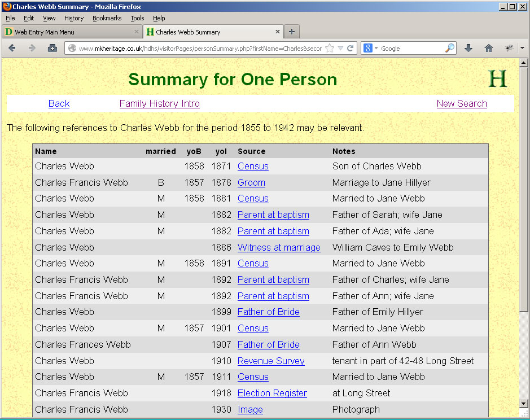Click in the Google search field
The width and height of the screenshot is (530, 420).
tap(411, 49)
